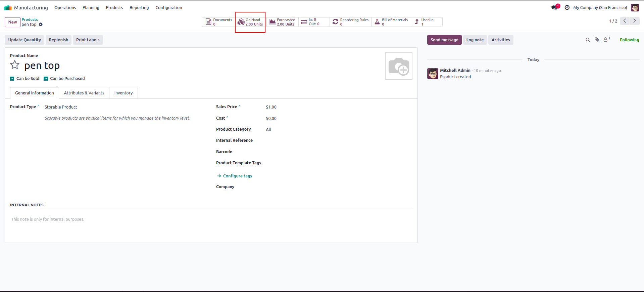
Task: Click the Barcode field
Action: click(338, 152)
